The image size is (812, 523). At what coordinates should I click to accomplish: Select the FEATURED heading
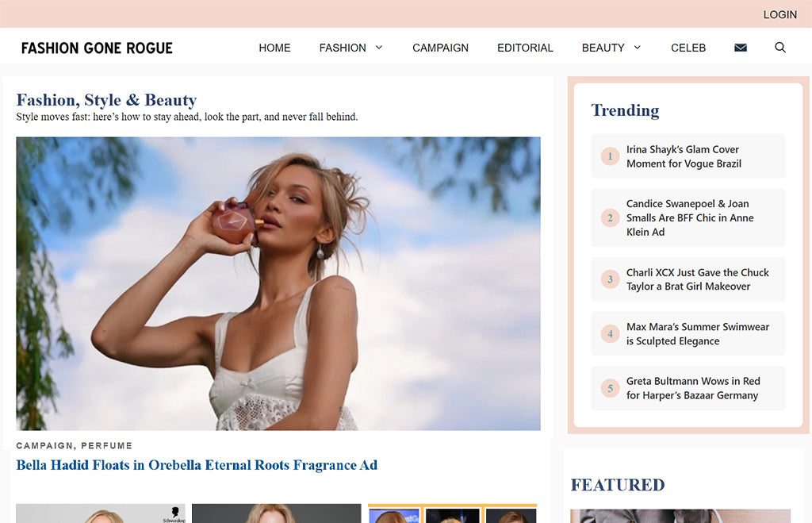618,485
